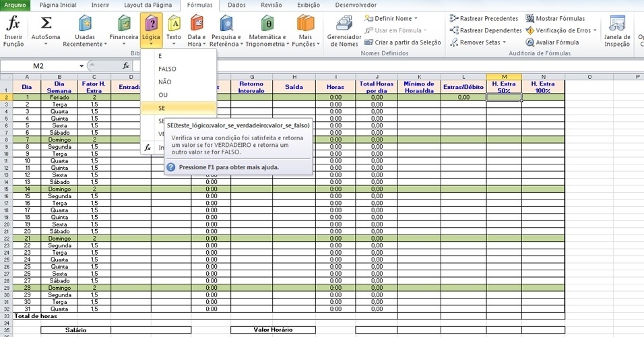Switch to the Exibição tab

(309, 5)
